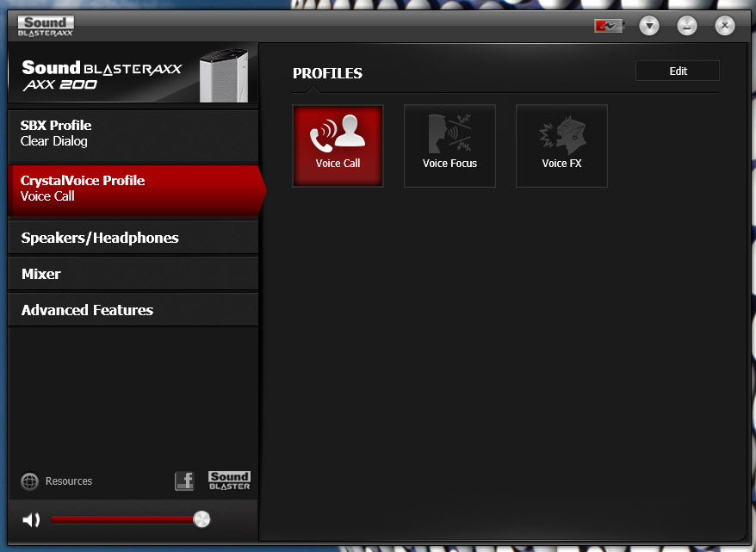The image size is (756, 552).
Task: Open the Resources link
Action: pos(69,481)
